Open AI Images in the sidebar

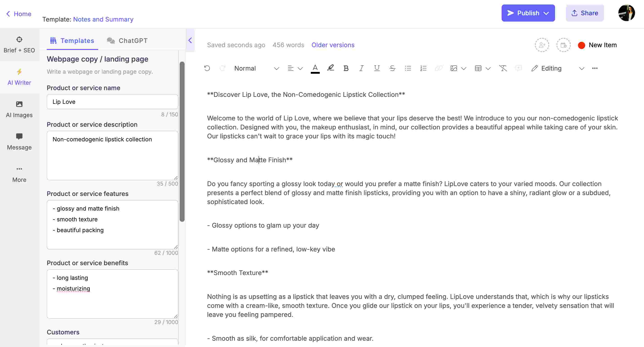tap(19, 109)
